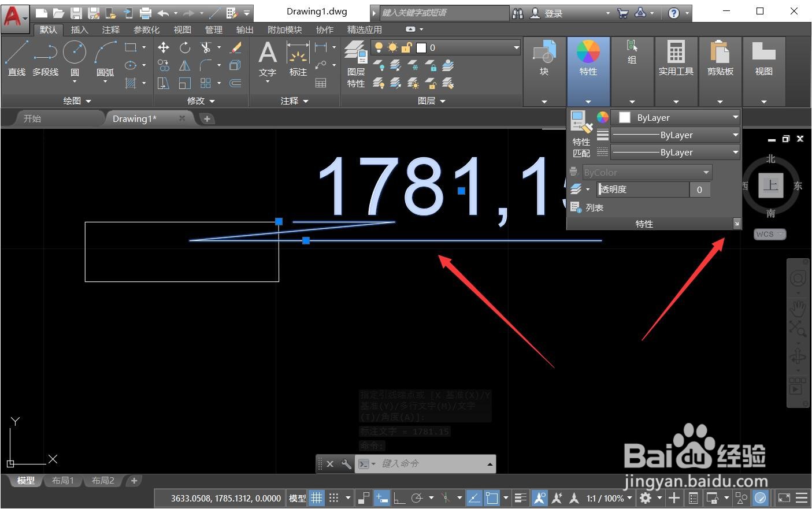
Task: Click the WCS coordinate system button
Action: pyautogui.click(x=770, y=234)
